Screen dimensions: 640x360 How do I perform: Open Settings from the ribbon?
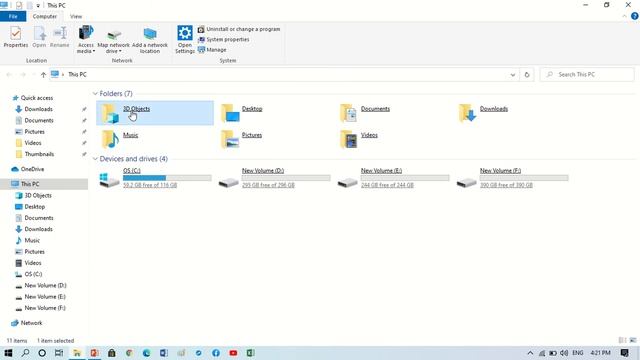tap(184, 39)
